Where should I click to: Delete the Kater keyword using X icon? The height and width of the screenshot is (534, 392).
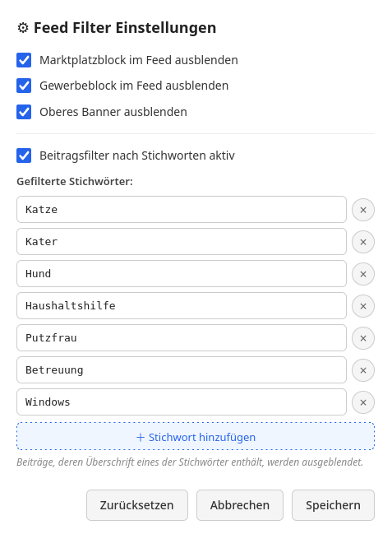coord(363,242)
